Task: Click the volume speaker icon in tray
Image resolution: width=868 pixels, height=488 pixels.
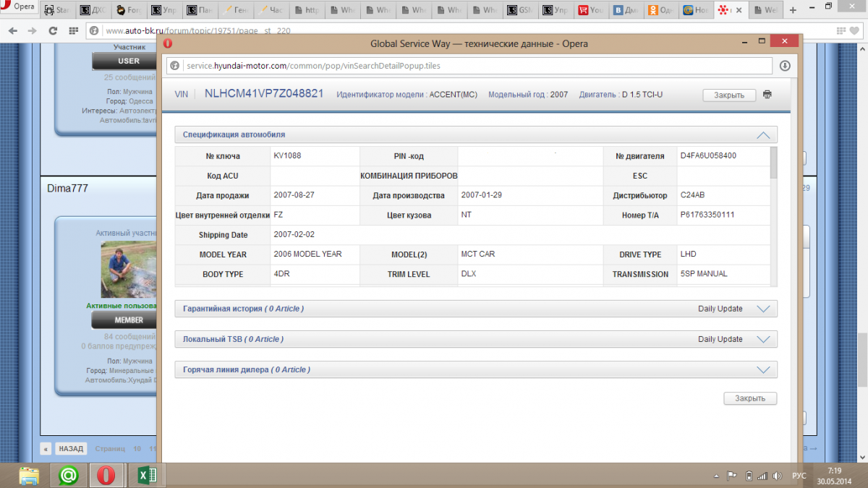Action: click(777, 476)
